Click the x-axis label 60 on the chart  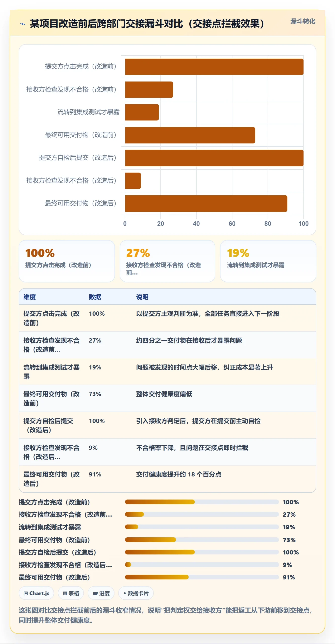[232, 224]
